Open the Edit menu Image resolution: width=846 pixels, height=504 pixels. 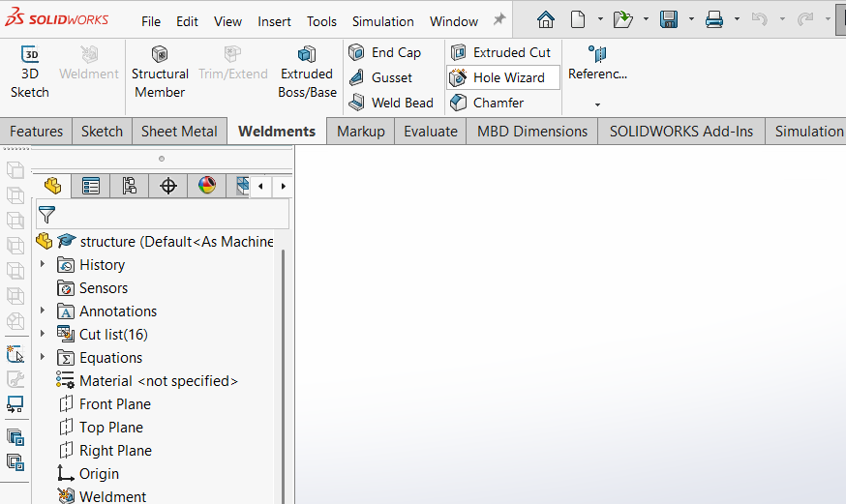(x=187, y=21)
